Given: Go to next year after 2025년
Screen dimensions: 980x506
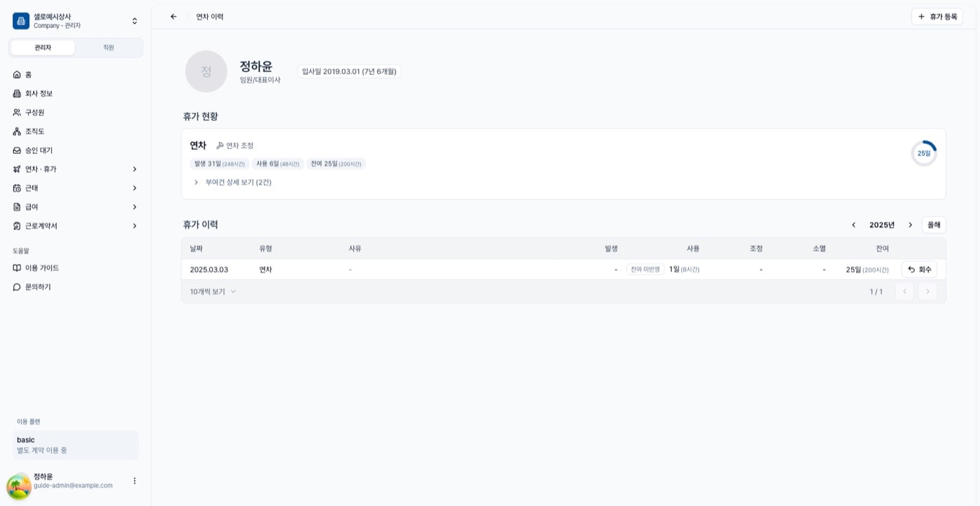Looking at the screenshot, I should pos(910,225).
